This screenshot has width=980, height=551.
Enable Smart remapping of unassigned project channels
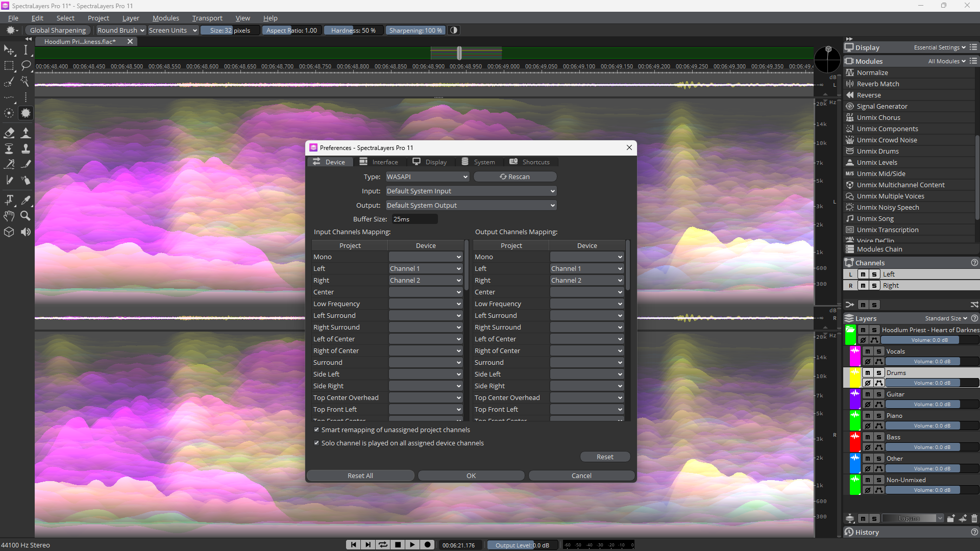tap(316, 430)
